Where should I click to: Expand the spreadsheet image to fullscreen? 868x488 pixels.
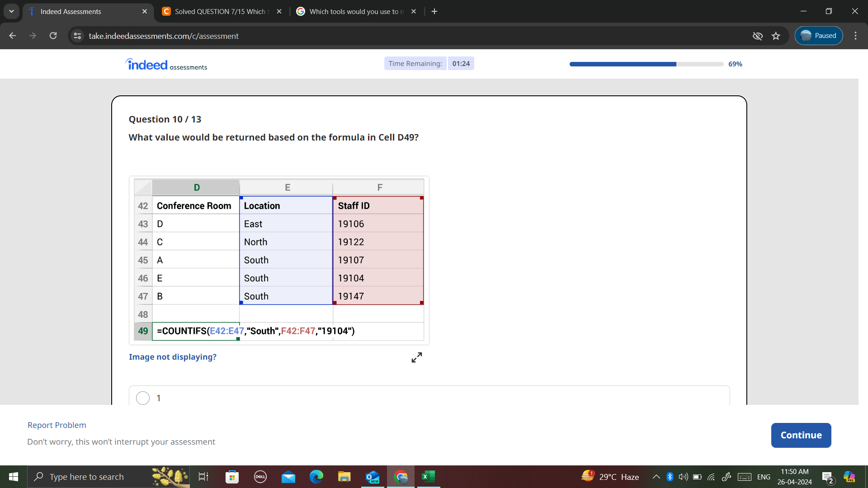click(x=416, y=357)
